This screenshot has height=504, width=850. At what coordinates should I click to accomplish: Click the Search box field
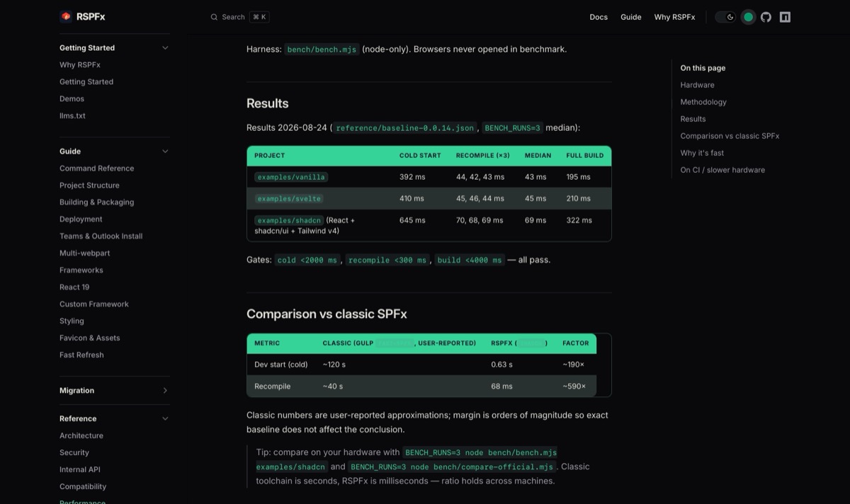[239, 17]
